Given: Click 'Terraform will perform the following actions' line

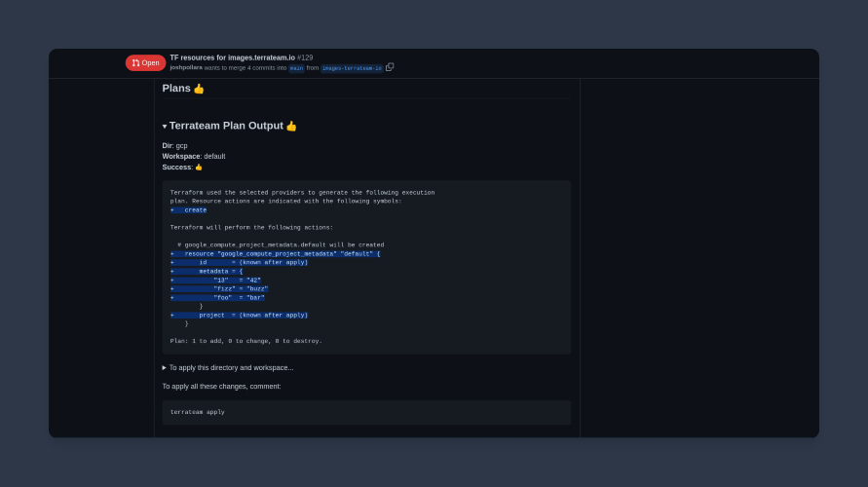Looking at the screenshot, I should pos(251,228).
